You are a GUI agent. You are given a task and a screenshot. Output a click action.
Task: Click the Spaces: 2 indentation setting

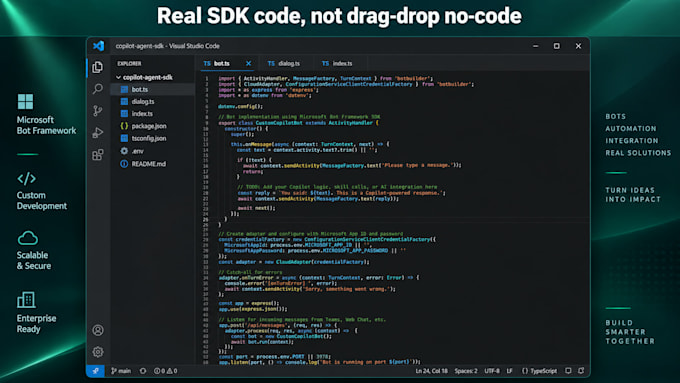click(466, 371)
